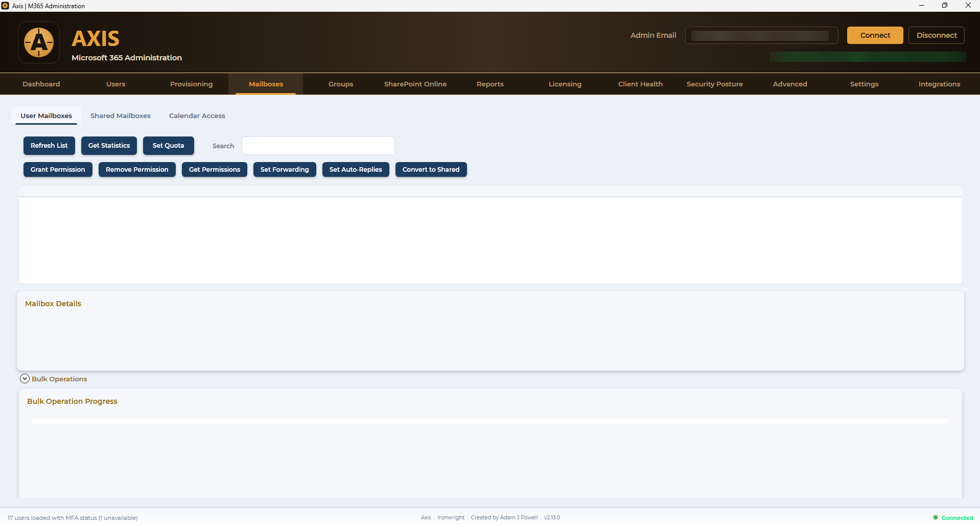Image resolution: width=980 pixels, height=525 pixels.
Task: Click the Set Quota button
Action: click(168, 146)
